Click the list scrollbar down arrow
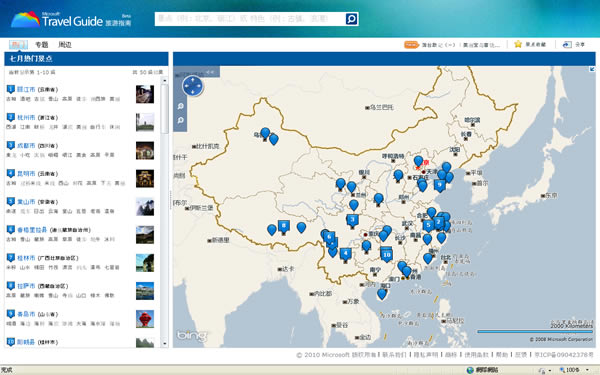The image size is (600, 375). [x=165, y=344]
